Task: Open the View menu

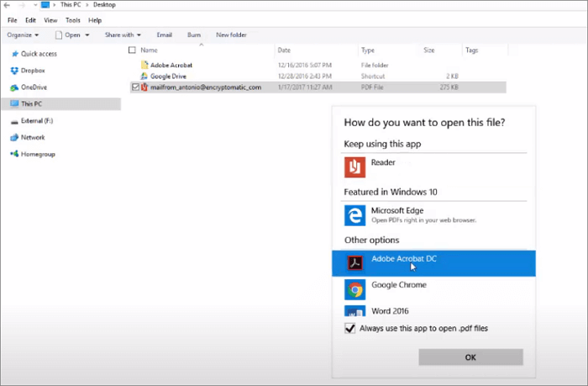Action: coord(50,19)
